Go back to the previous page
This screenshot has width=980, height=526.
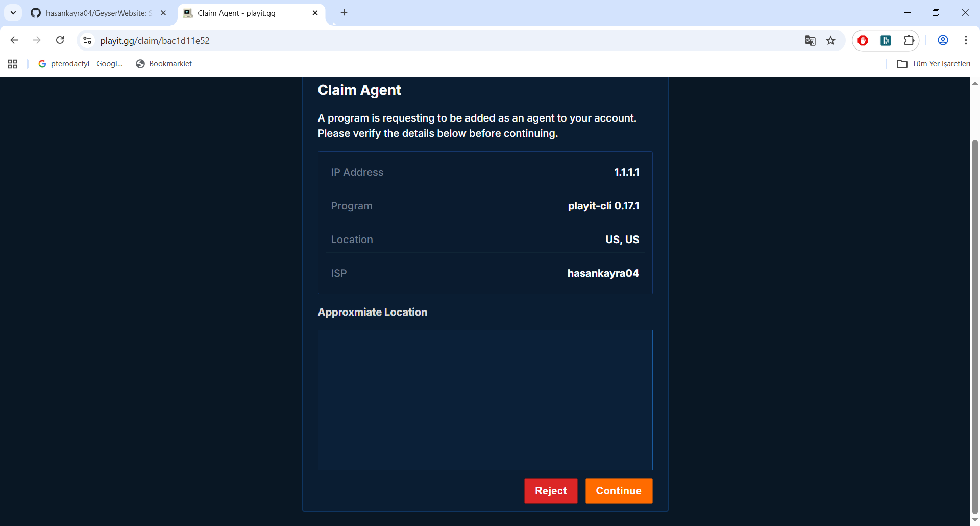point(14,40)
